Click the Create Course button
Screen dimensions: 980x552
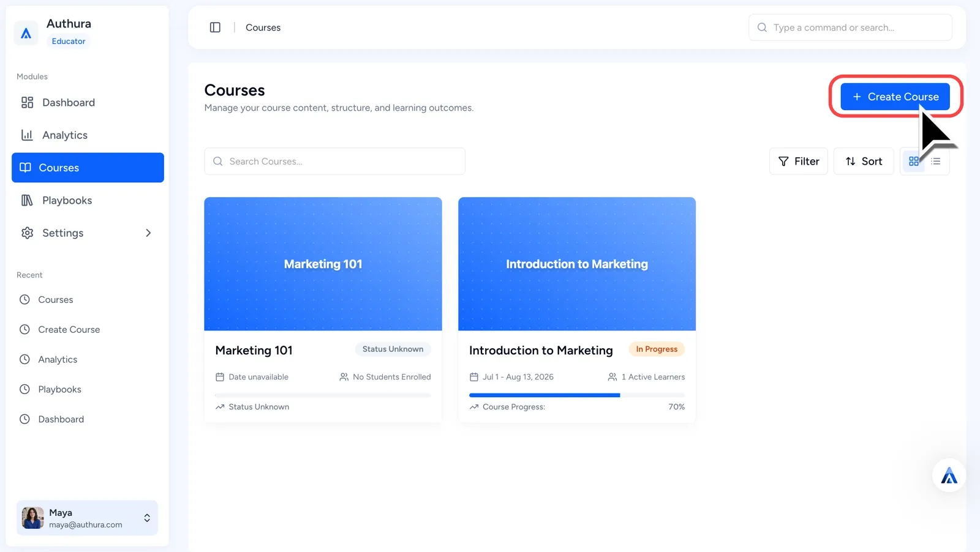[x=895, y=97]
